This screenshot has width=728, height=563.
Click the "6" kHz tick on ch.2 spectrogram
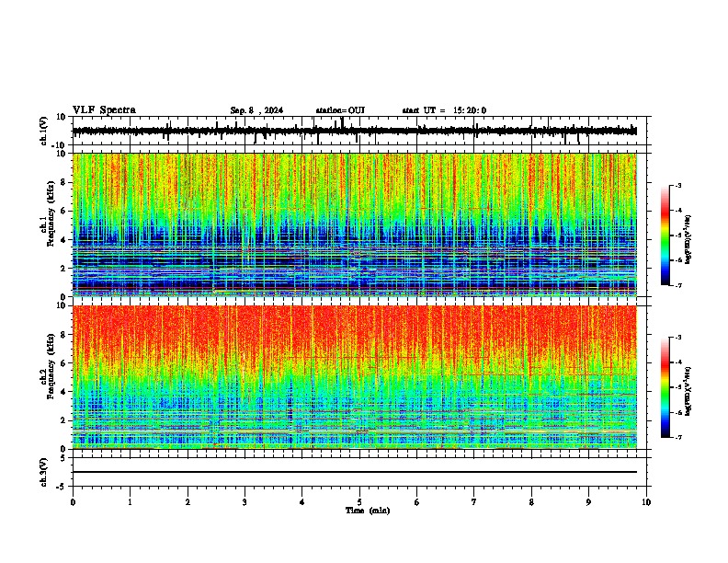[x=64, y=362]
